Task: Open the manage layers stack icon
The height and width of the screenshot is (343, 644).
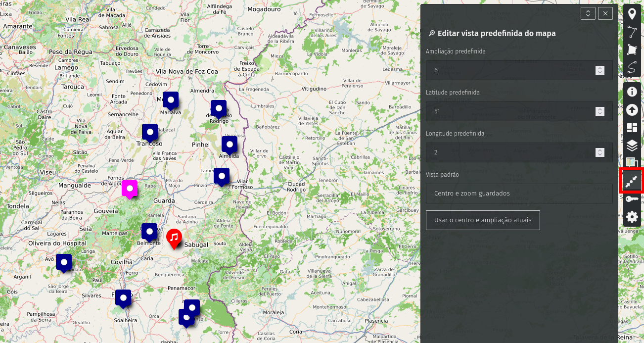Action: (x=632, y=146)
